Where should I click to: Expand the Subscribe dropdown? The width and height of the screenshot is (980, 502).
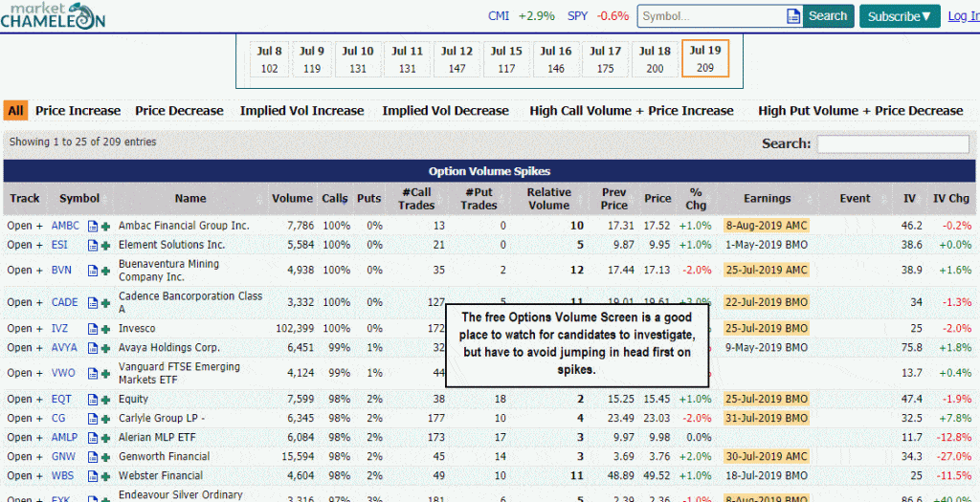[900, 16]
